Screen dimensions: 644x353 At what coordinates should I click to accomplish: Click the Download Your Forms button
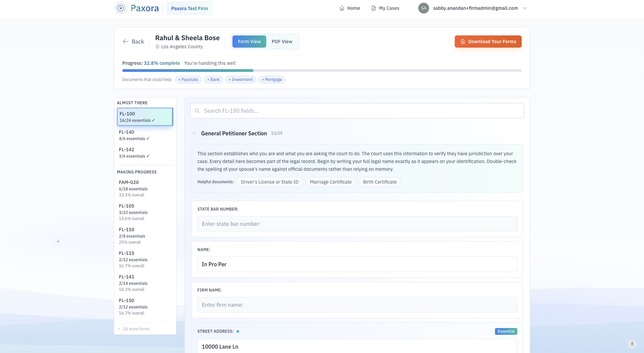click(x=488, y=42)
